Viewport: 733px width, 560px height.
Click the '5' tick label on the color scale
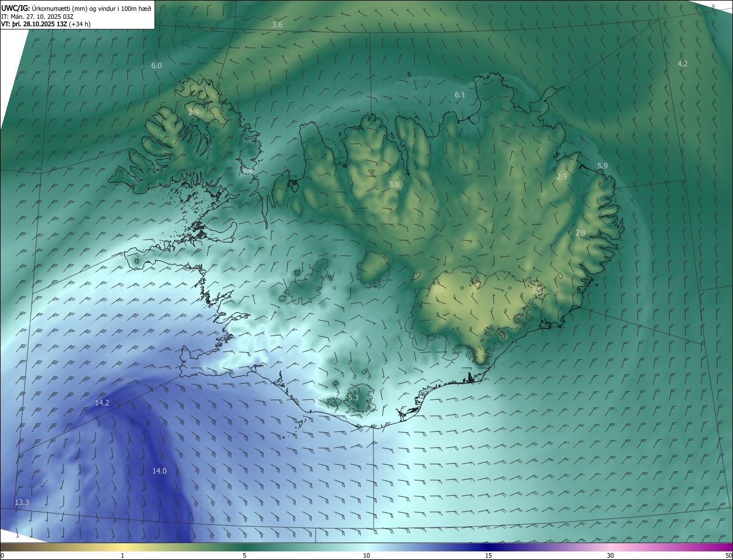tap(245, 555)
